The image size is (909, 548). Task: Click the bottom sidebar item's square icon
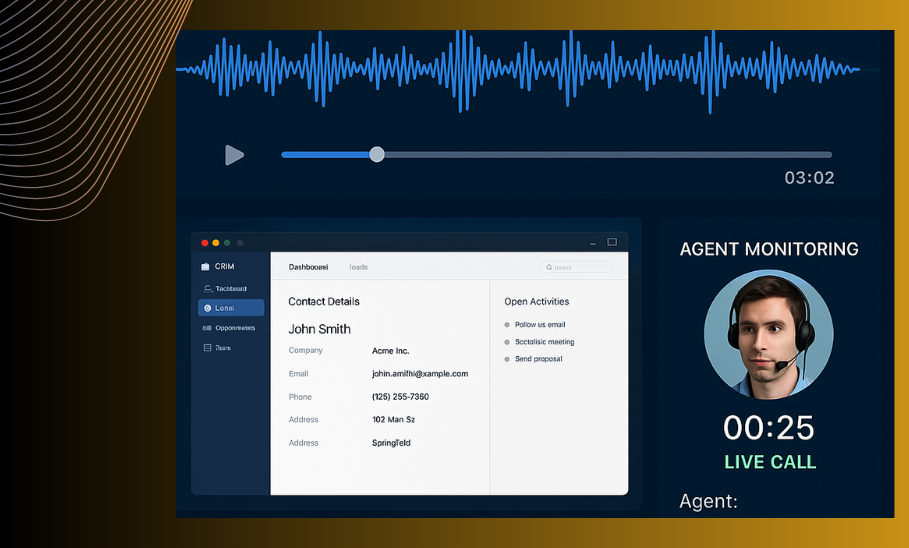[207, 348]
